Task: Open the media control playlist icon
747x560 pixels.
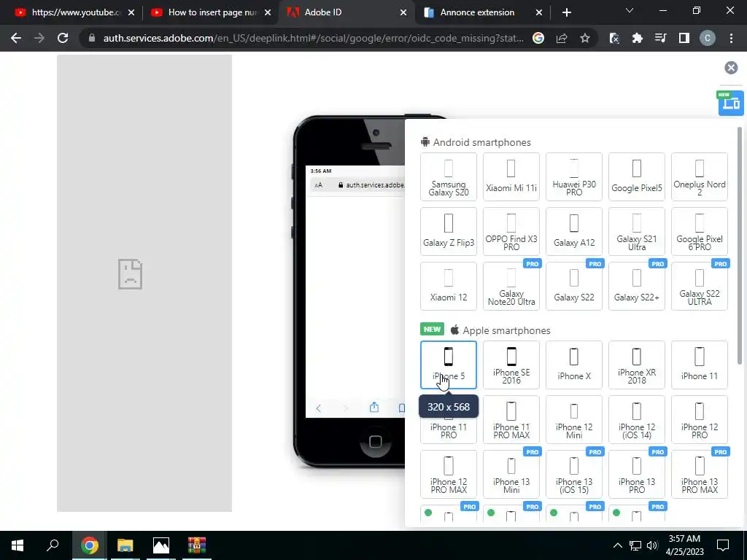Action: (661, 38)
